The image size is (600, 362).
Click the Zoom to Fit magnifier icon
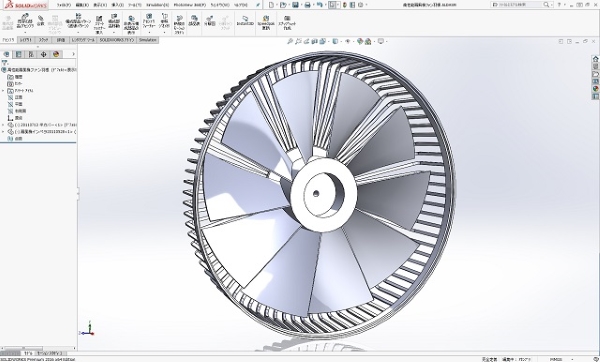point(290,41)
